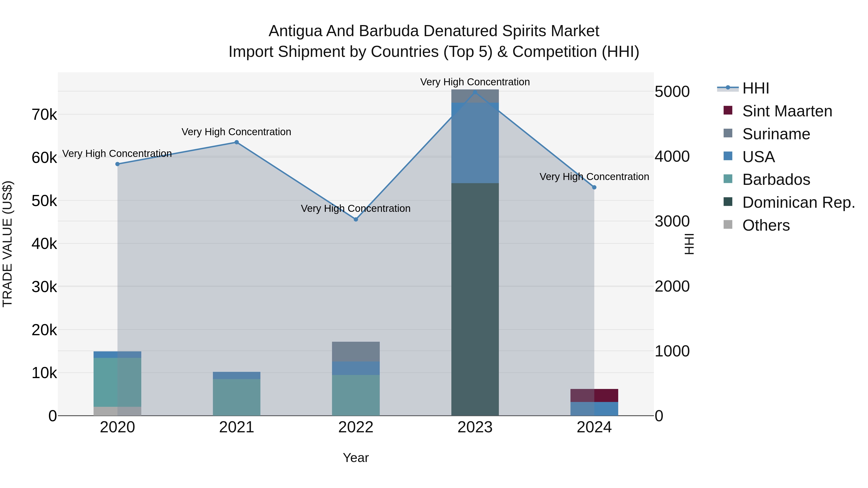Click the 2023 x-axis label
Image resolution: width=868 pixels, height=488 pixels.
pyautogui.click(x=475, y=427)
